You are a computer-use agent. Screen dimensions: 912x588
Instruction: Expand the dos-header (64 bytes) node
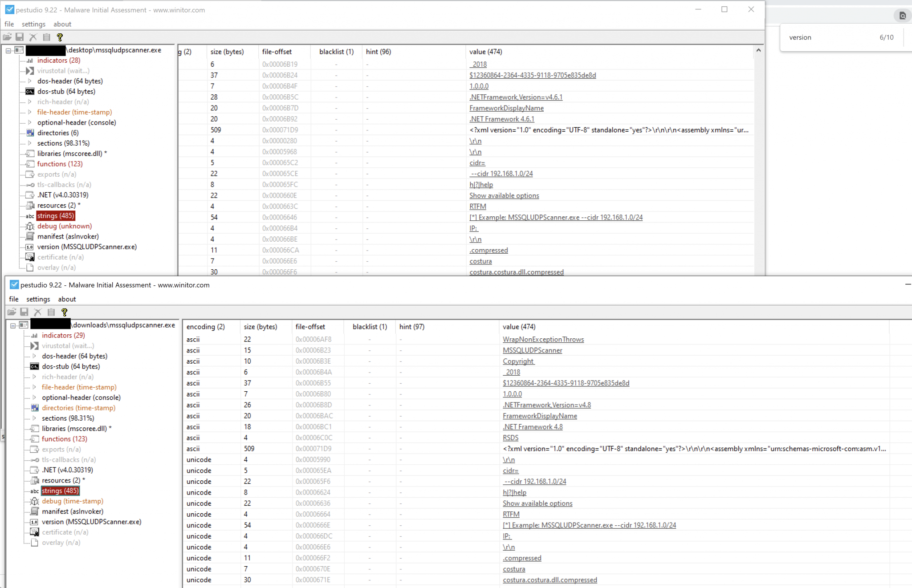tap(28, 81)
